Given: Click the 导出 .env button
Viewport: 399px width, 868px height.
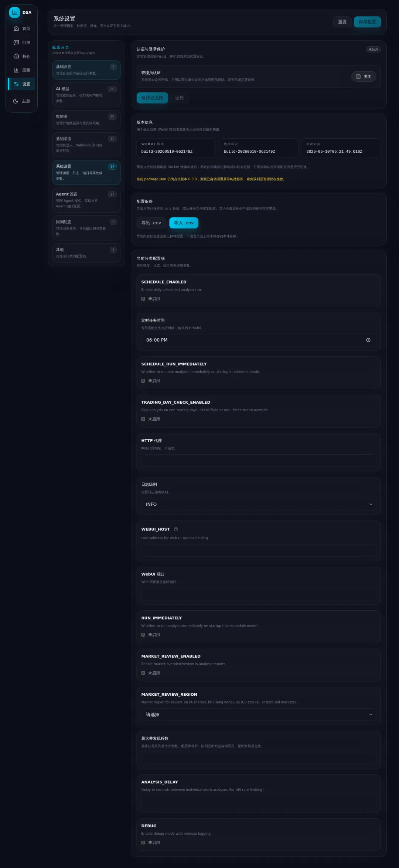Looking at the screenshot, I should coord(151,223).
